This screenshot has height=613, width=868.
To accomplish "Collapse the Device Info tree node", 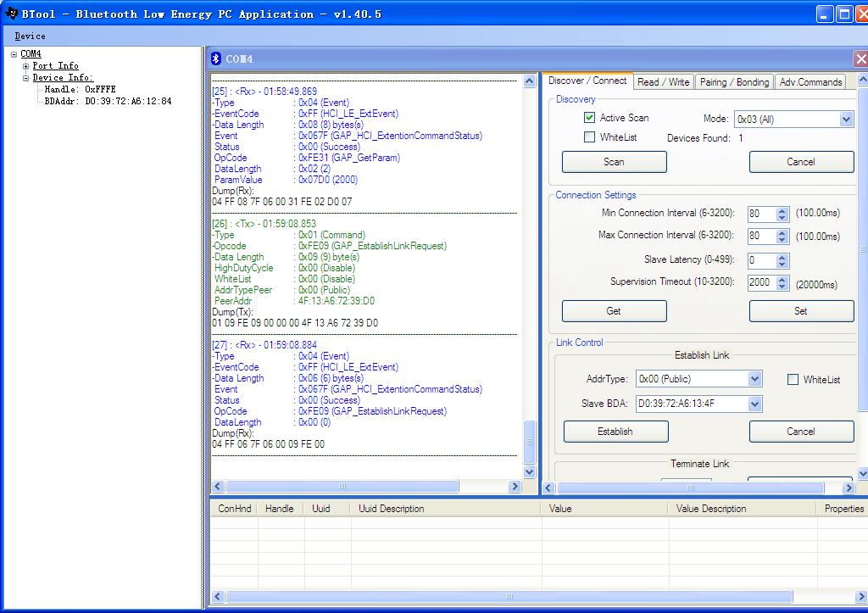I will [x=26, y=78].
